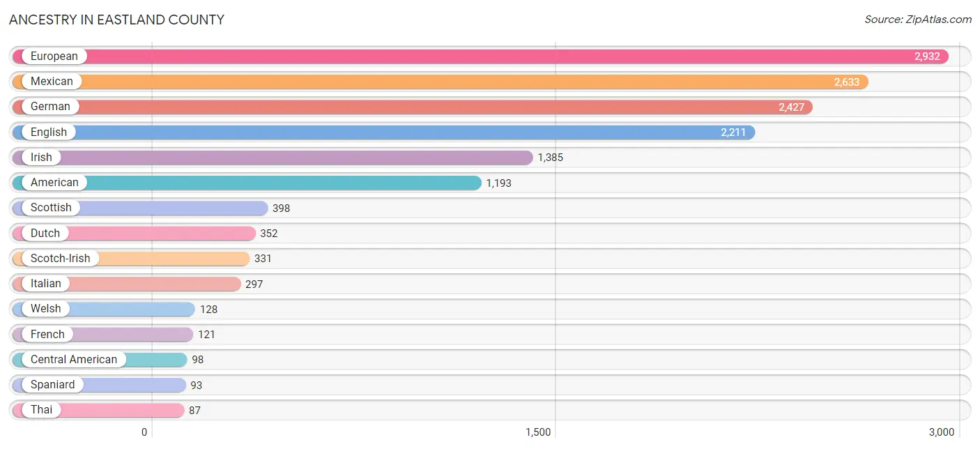This screenshot has width=980, height=449.
Task: Click the Source: ZipAtlas.com text
Action: tap(917, 20)
